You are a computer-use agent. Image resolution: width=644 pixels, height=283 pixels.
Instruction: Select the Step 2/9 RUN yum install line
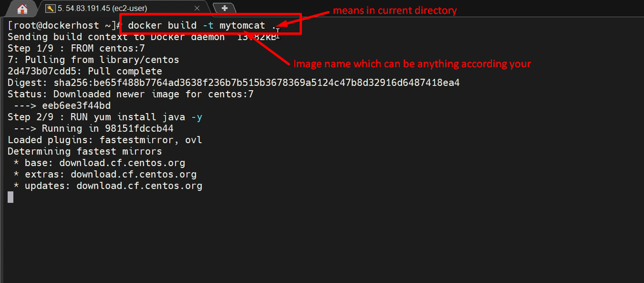(x=105, y=117)
